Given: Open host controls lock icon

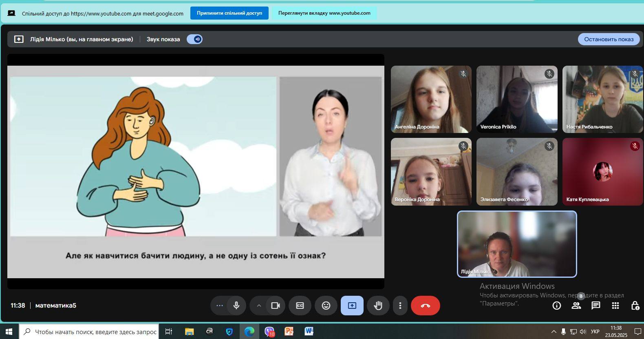Looking at the screenshot, I should pyautogui.click(x=635, y=306).
